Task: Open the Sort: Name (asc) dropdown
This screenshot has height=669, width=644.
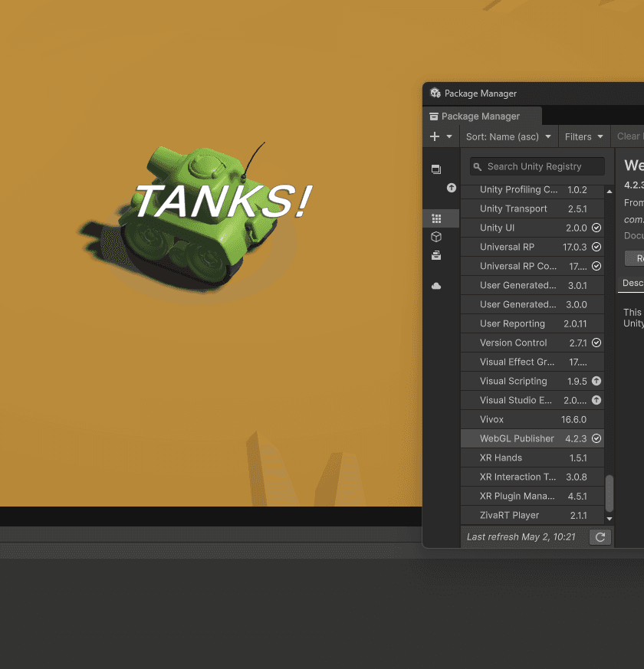Action: [508, 136]
